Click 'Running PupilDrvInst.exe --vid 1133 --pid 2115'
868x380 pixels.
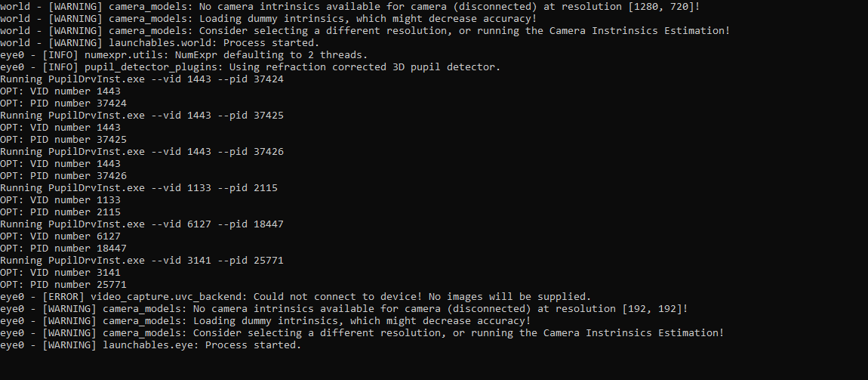coord(138,188)
